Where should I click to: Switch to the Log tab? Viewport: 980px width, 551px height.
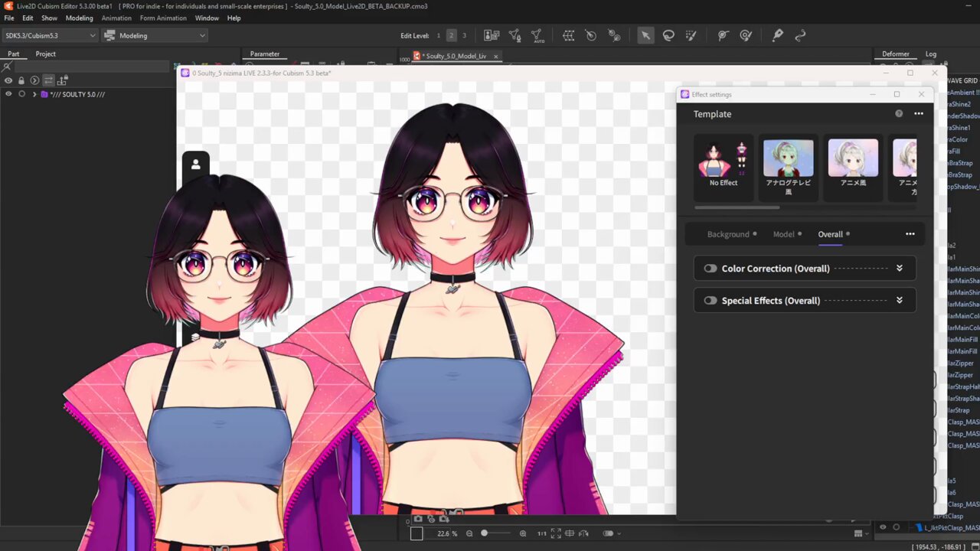931,54
